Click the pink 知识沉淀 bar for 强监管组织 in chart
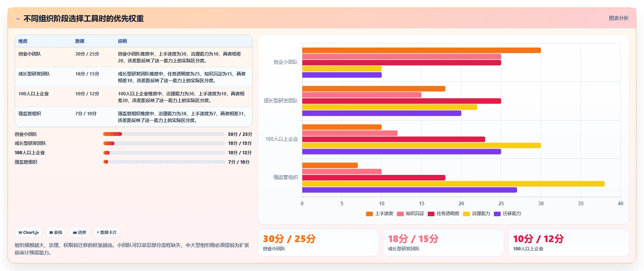This screenshot has width=644, height=271. 342,172
